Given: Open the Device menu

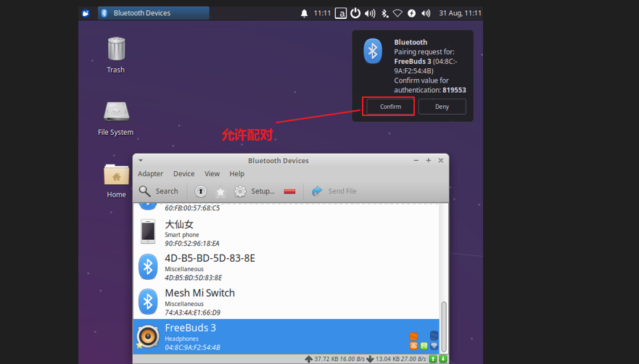Looking at the screenshot, I should point(184,173).
